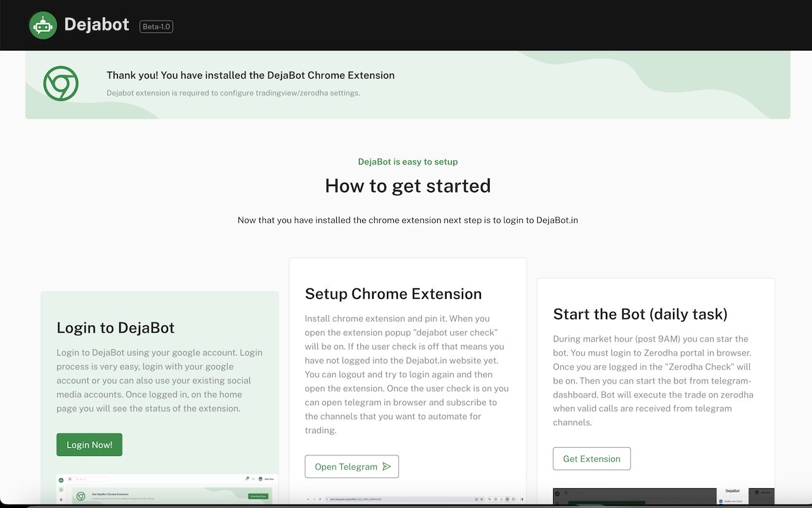Click the Dejabot robot logo in the header
This screenshot has width=812, height=508.
[43, 25]
